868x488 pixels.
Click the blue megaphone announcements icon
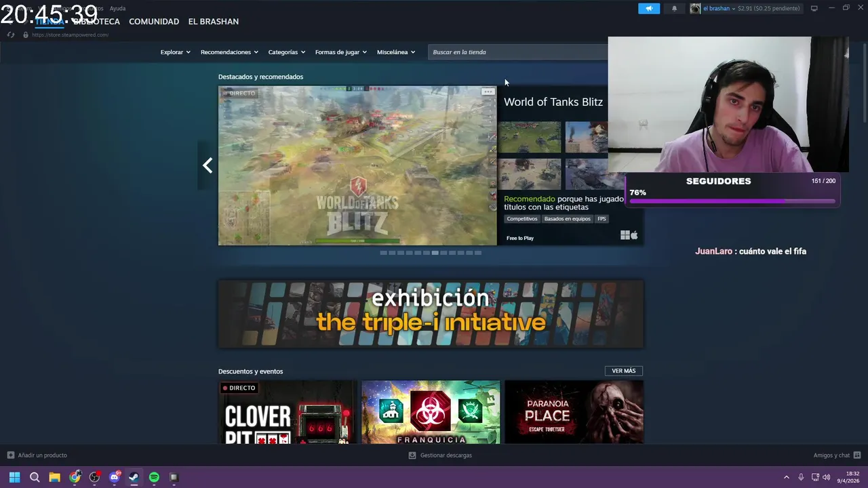(649, 8)
